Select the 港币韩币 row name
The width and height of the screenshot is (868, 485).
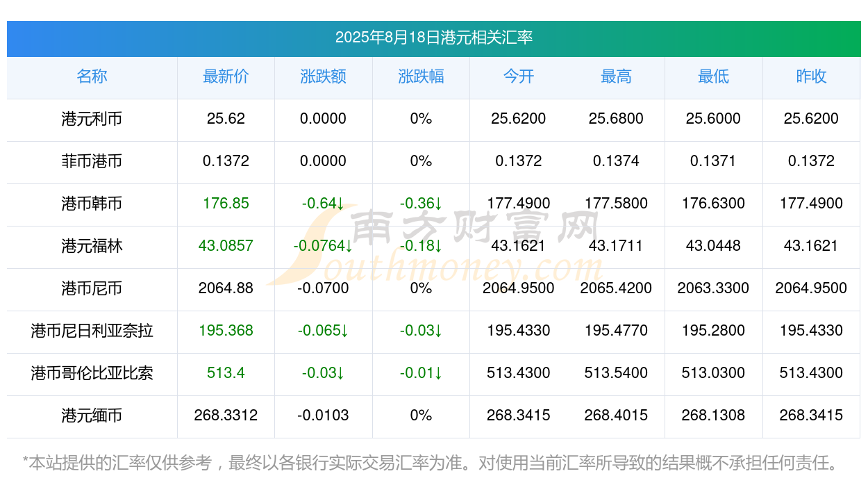[92, 204]
